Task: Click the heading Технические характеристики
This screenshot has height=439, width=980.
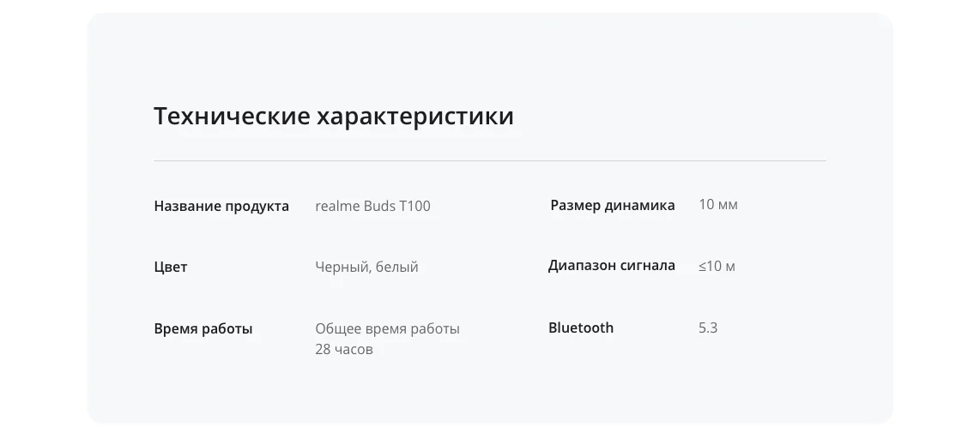Action: click(x=334, y=116)
